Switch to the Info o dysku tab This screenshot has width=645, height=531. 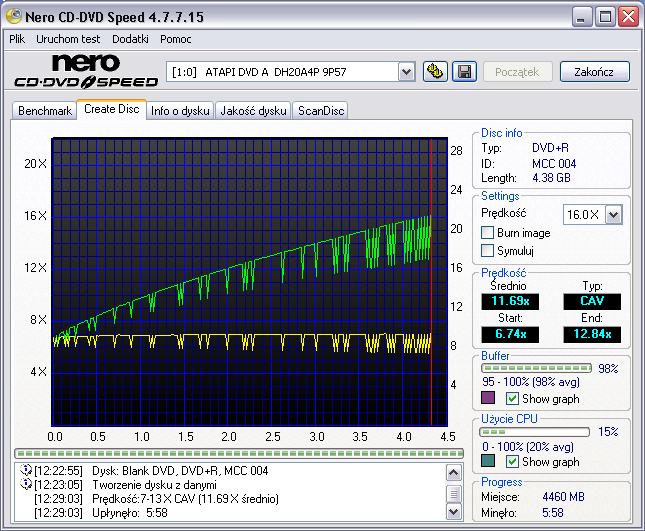[180, 111]
